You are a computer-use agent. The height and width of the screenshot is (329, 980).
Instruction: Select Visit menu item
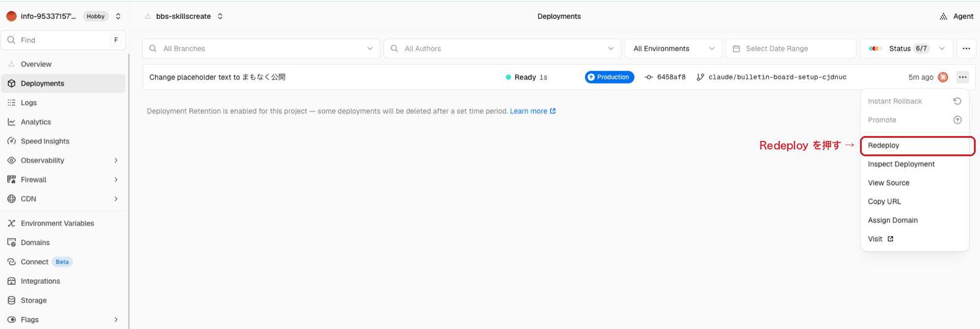point(914,239)
